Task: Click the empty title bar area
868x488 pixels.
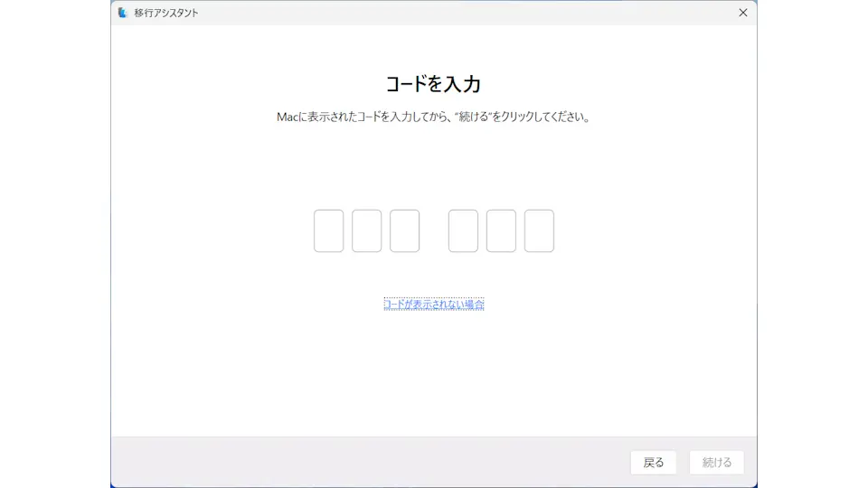Action: click(x=452, y=13)
